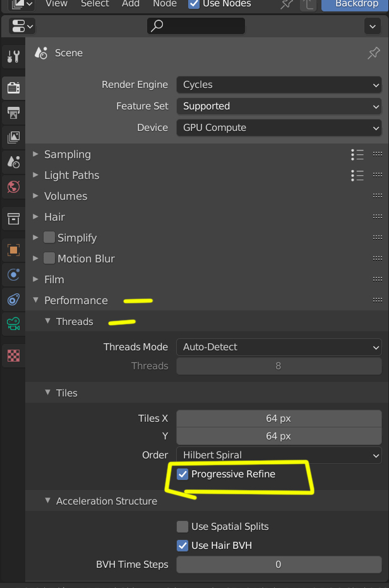This screenshot has width=389, height=588.
Task: Click the pin icon beside Scene
Action: point(374,53)
